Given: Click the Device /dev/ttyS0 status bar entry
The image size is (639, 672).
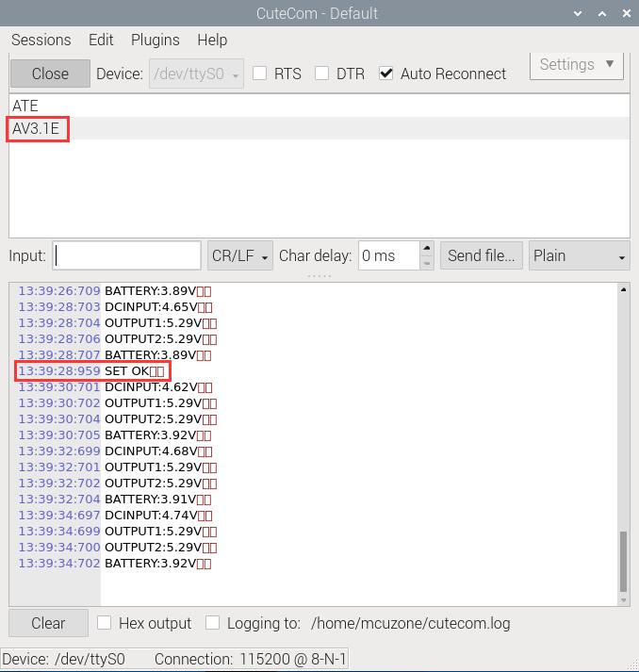Looking at the screenshot, I should point(63,659).
